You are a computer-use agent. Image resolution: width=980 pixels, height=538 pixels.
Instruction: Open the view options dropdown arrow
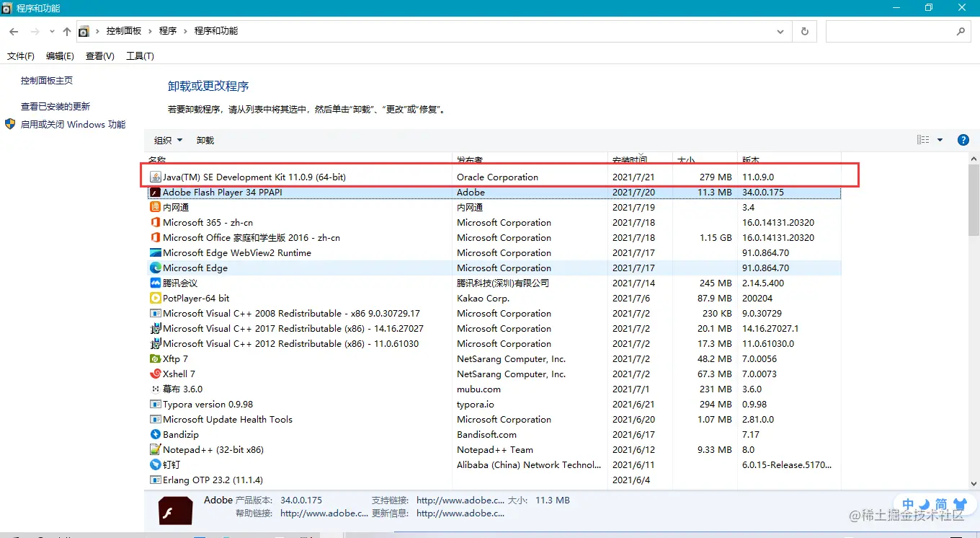(940, 140)
